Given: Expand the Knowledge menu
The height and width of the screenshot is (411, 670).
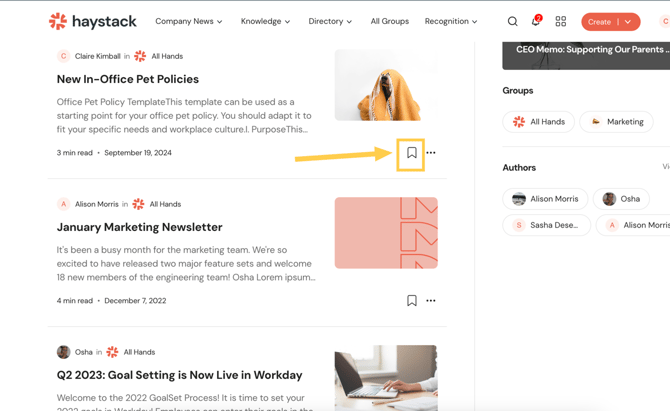Looking at the screenshot, I should [x=265, y=21].
